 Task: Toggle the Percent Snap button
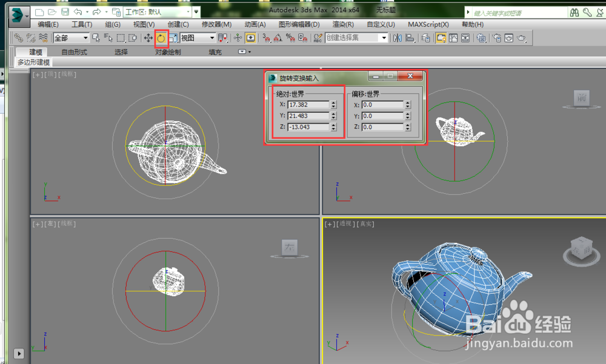coord(290,38)
